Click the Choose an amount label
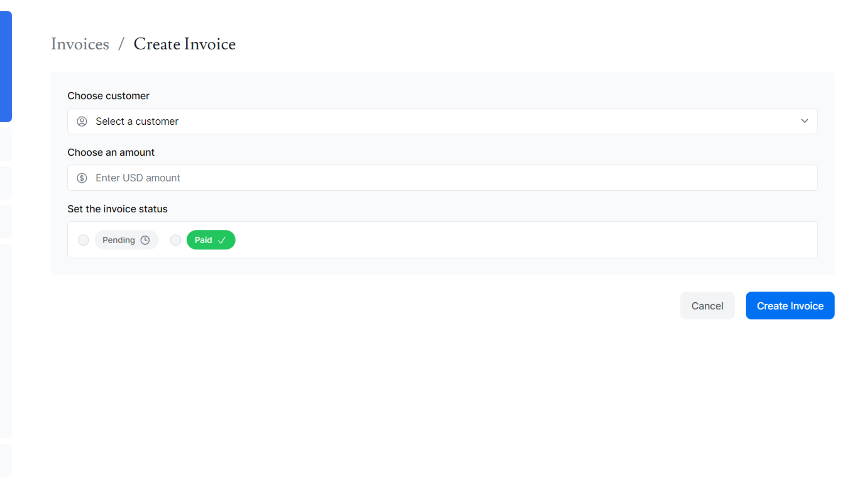868x488 pixels. 111,153
